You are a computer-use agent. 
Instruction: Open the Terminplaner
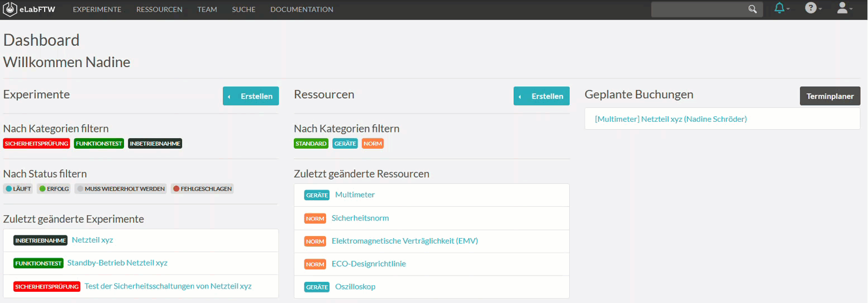830,96
